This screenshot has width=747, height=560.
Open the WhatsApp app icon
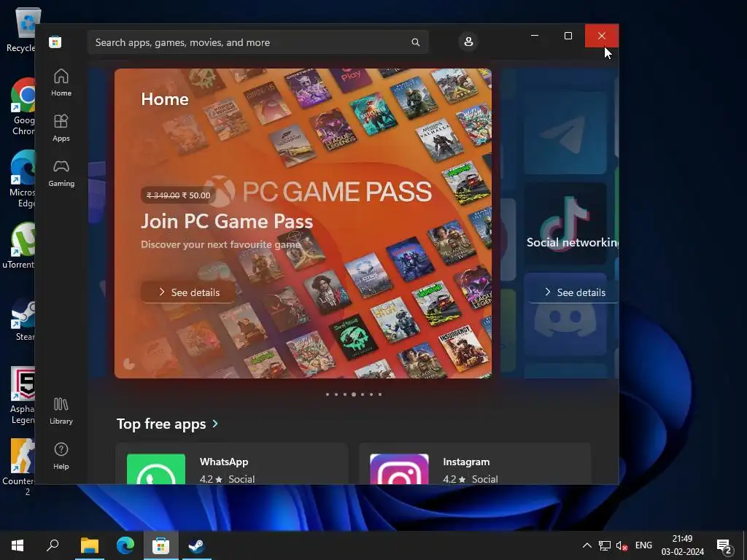click(156, 469)
